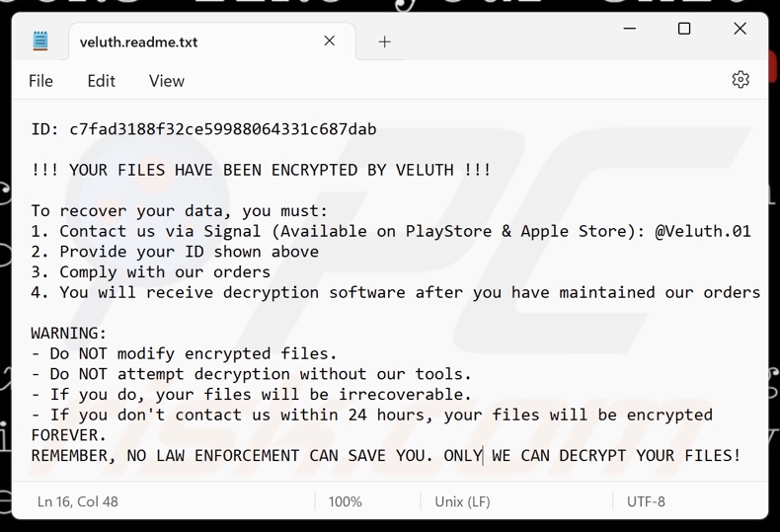This screenshot has height=532, width=780.
Task: Click the Unix (LF) line ending indicator
Action: 462,501
